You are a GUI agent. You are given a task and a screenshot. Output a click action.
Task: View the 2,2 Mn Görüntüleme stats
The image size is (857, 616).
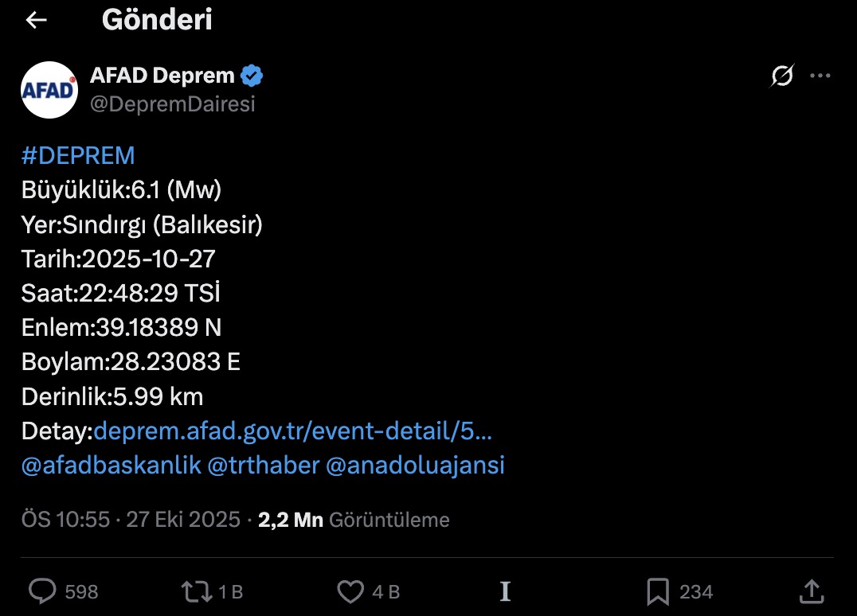point(354,520)
